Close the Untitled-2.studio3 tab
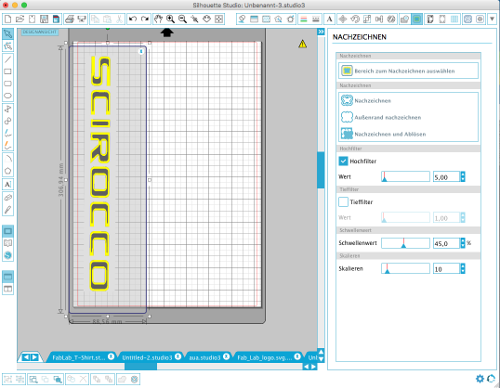This screenshot has height=388, width=500. coord(178,357)
